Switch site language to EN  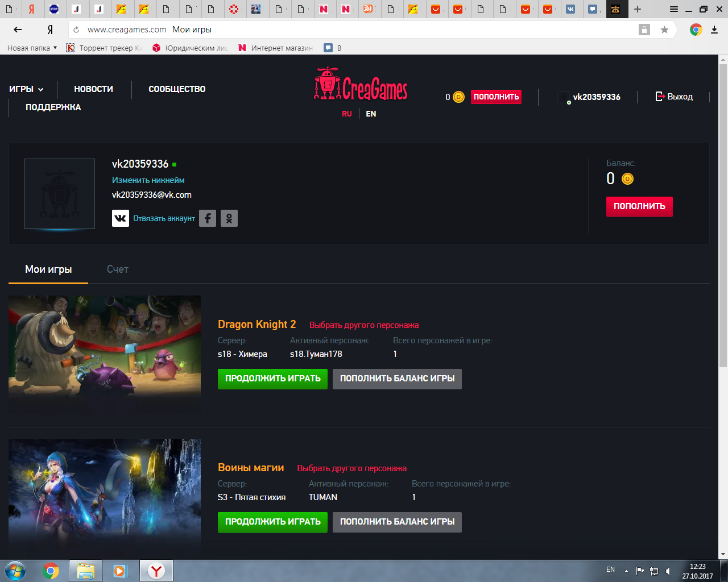(371, 114)
